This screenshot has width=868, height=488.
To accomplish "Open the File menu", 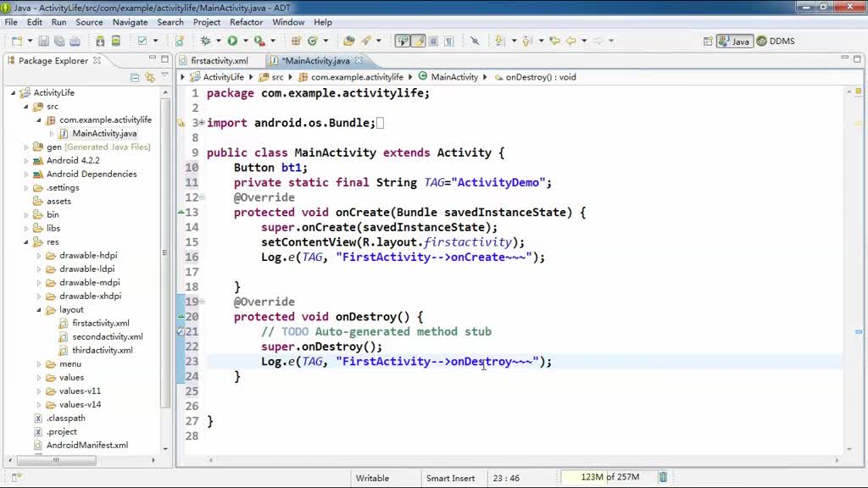I will click(x=11, y=22).
